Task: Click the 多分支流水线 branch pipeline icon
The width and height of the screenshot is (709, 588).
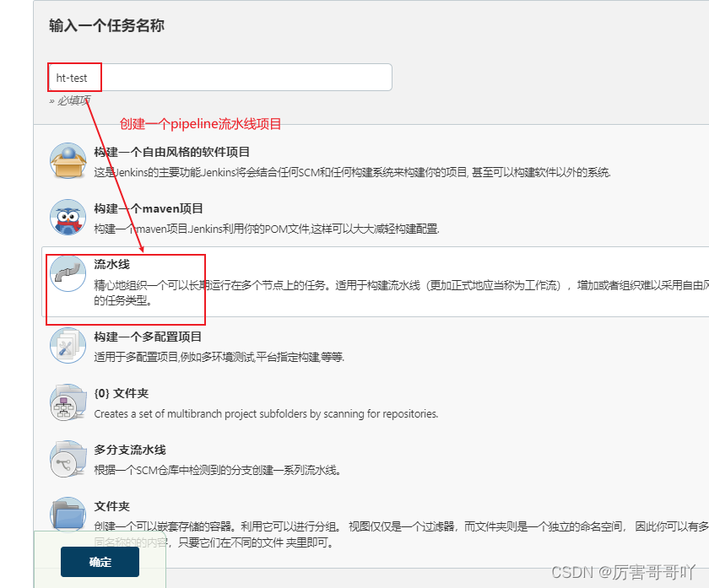Action: [68, 459]
